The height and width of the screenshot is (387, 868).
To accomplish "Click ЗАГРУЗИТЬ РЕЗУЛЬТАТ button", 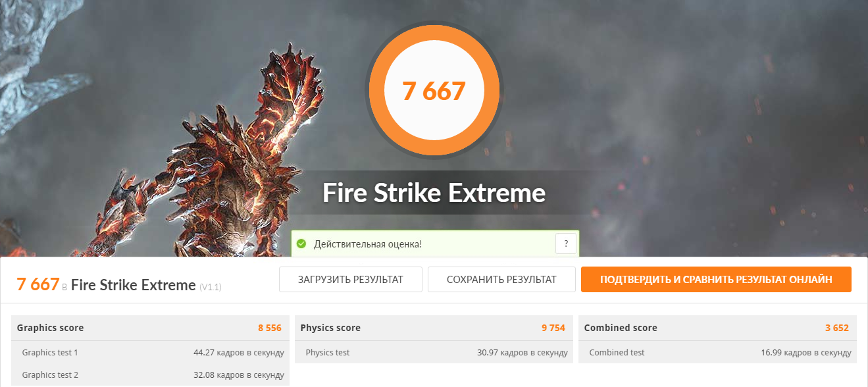I will pyautogui.click(x=351, y=280).
